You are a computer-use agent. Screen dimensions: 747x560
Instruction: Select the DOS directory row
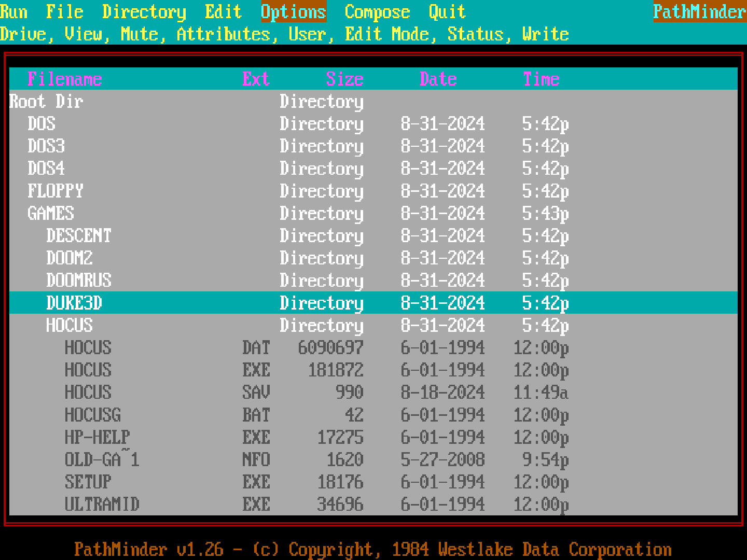pos(374,123)
